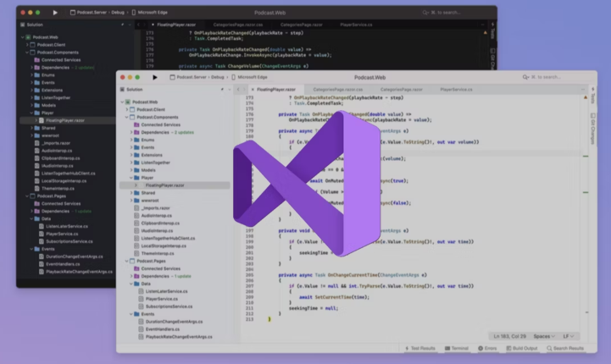Close the FloatingPlayer.razor tab in light window
The width and height of the screenshot is (611, 364).
click(253, 90)
